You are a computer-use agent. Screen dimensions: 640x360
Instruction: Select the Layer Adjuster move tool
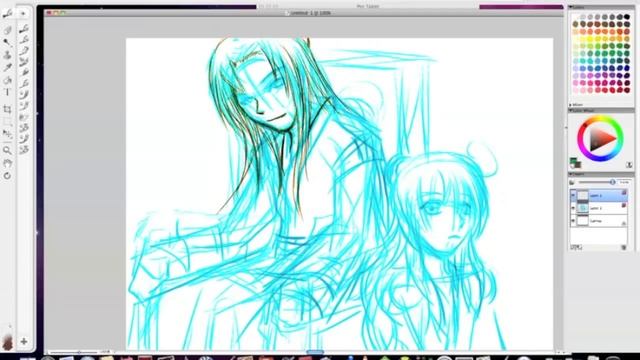[x=7, y=134]
